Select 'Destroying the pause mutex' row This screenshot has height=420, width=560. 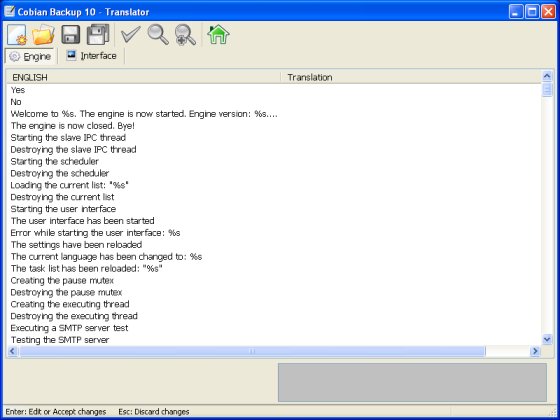pos(274,292)
